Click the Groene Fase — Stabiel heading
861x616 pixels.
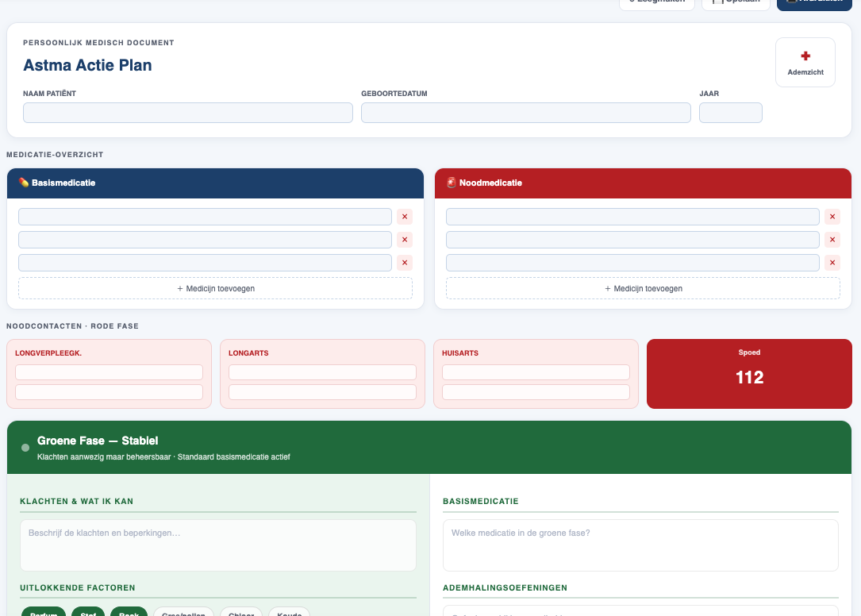[x=98, y=441]
